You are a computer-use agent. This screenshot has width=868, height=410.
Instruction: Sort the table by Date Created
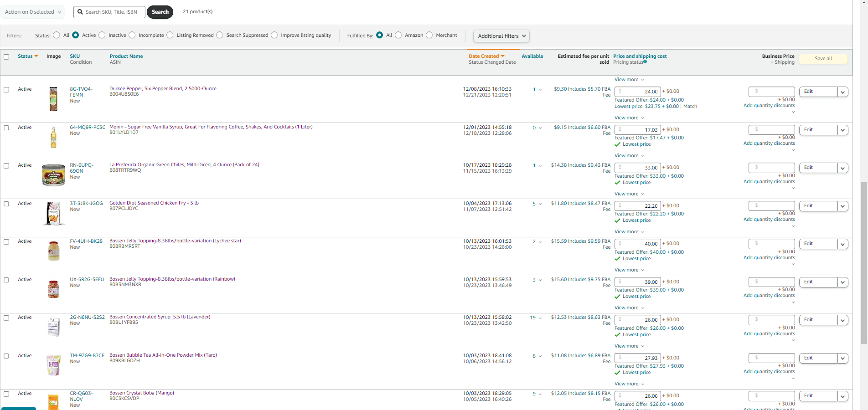coord(484,56)
